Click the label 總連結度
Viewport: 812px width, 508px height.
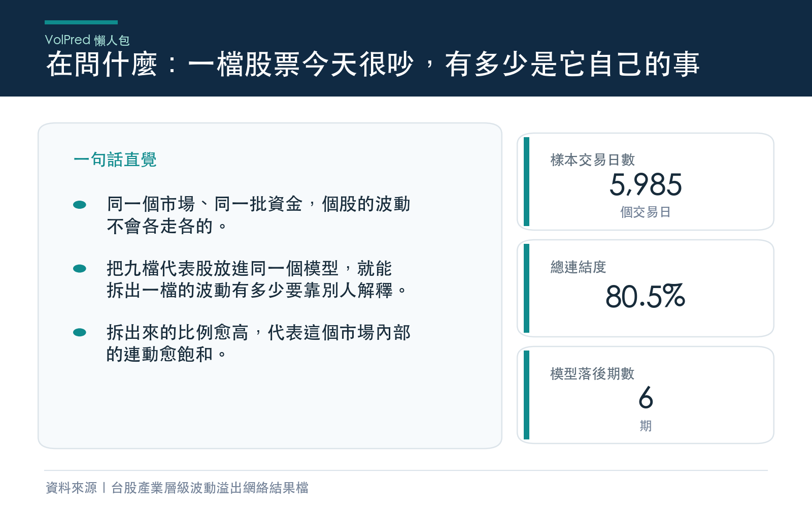pyautogui.click(x=579, y=267)
